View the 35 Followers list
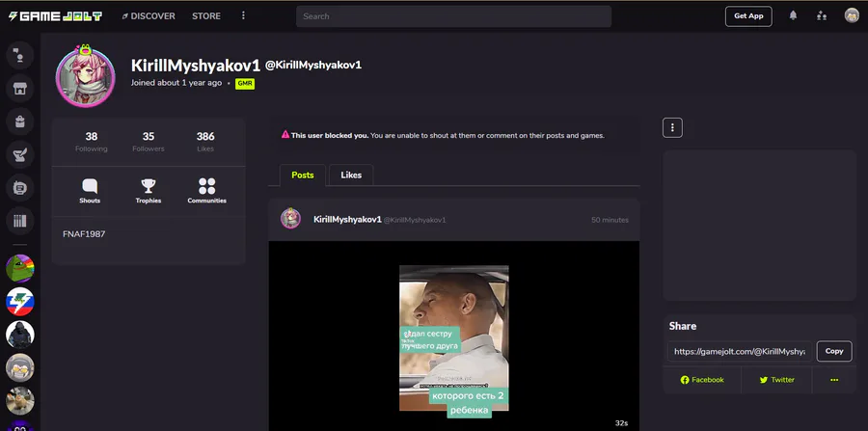868x431 pixels. [149, 142]
